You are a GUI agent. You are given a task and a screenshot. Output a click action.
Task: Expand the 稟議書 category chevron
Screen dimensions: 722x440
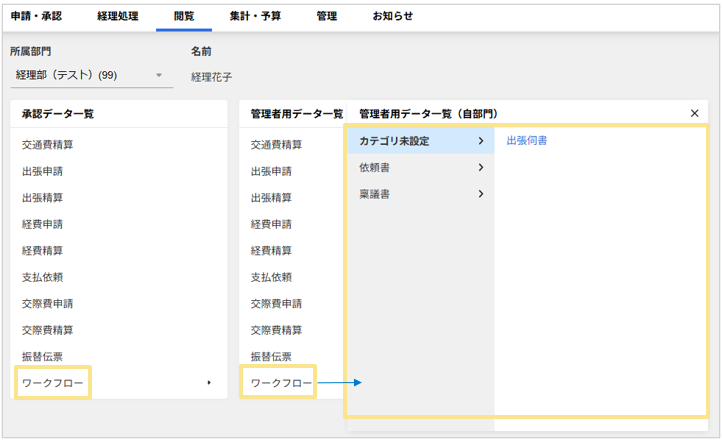(481, 194)
